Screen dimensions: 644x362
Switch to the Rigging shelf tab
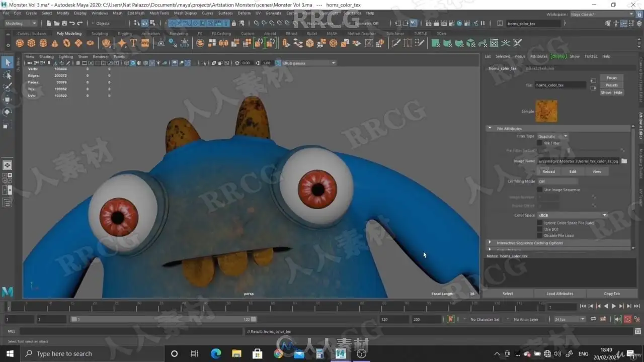coord(125,34)
